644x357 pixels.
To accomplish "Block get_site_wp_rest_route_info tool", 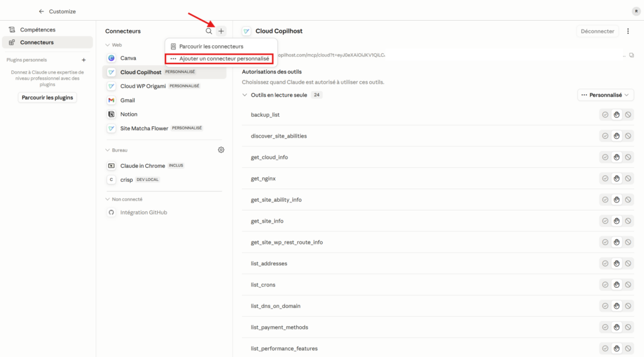I will click(628, 243).
